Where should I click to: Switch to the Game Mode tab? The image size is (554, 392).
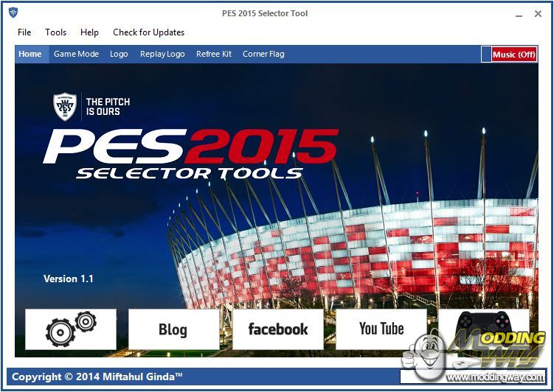[76, 54]
